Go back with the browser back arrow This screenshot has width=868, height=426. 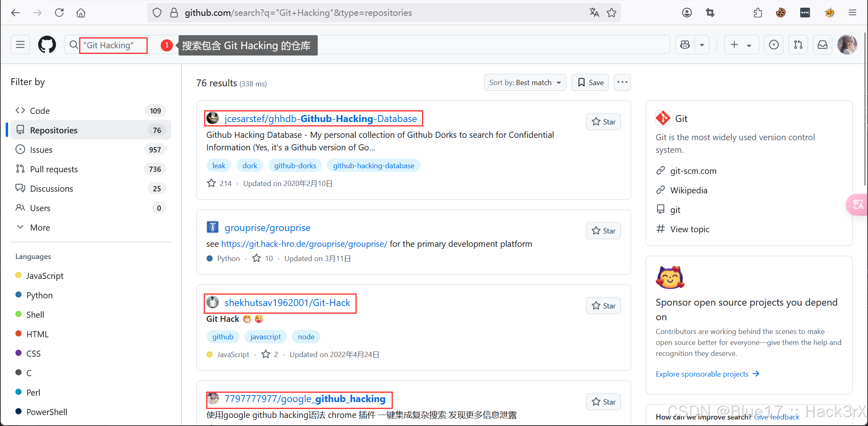(15, 13)
